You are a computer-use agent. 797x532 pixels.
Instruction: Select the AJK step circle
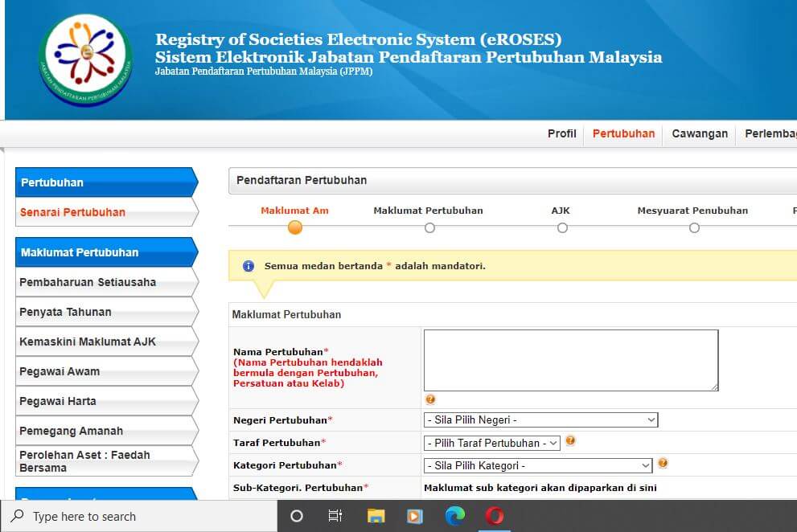tap(561, 227)
